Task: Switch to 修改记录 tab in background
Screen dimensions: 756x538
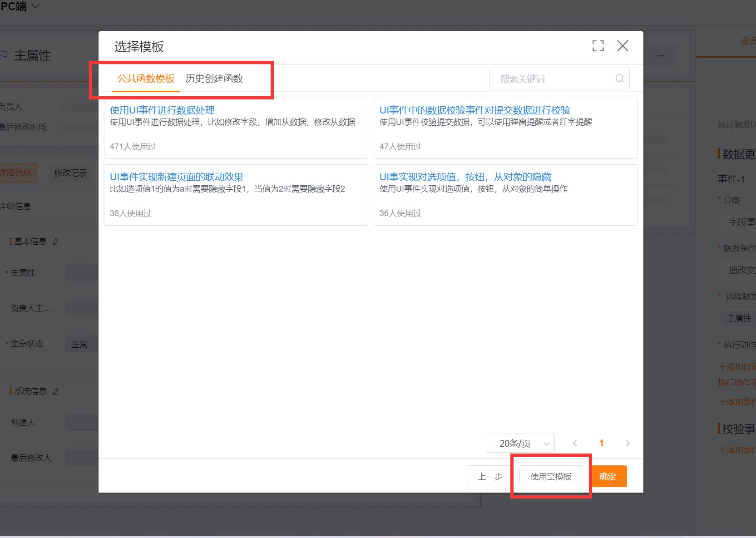Action: point(70,173)
